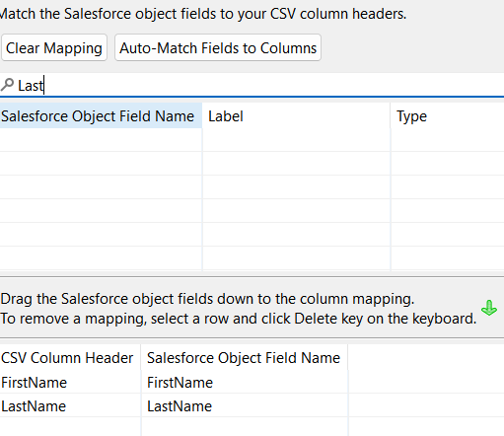Select the FirstName CSV column cell

click(x=70, y=383)
